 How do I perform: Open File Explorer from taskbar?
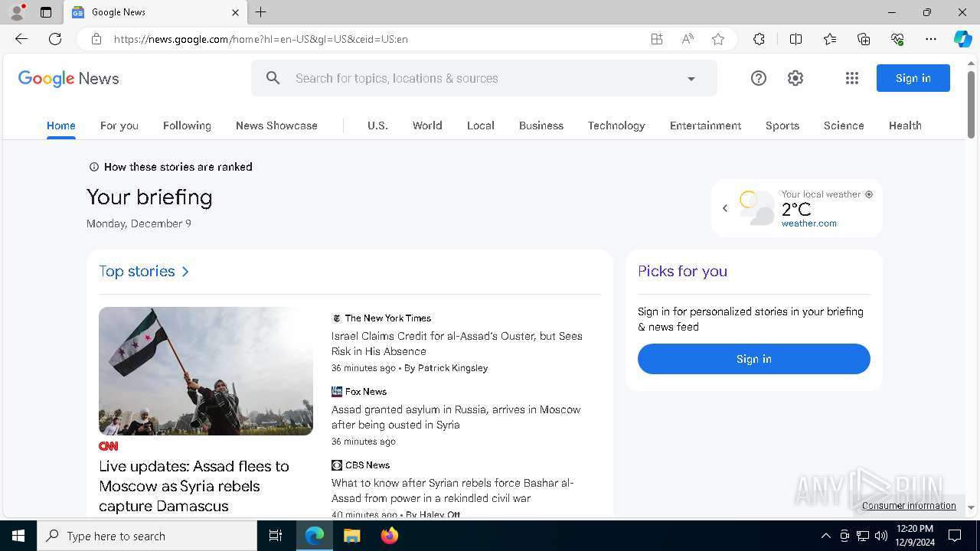351,536
